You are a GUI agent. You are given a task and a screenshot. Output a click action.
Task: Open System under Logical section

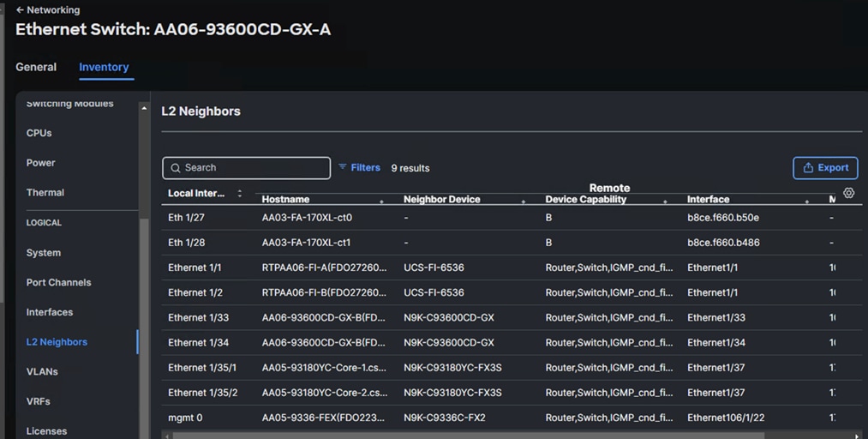pyautogui.click(x=43, y=252)
